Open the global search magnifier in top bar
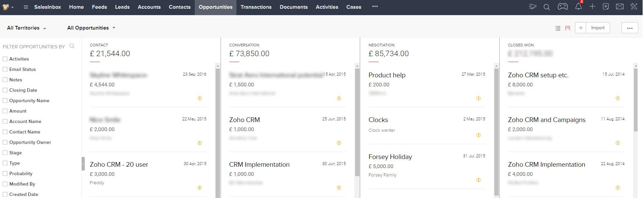Viewport: 644px width, 198px height. point(547,7)
